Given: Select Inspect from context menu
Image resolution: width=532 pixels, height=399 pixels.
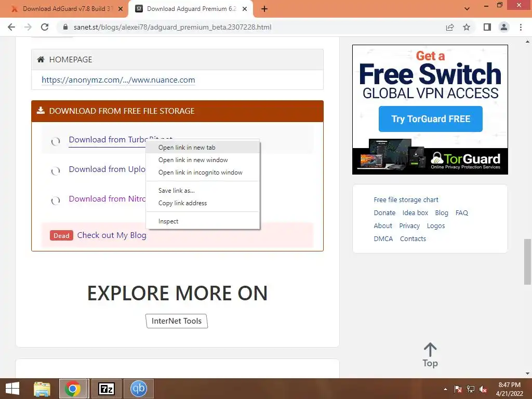Looking at the screenshot, I should (x=203, y=221).
